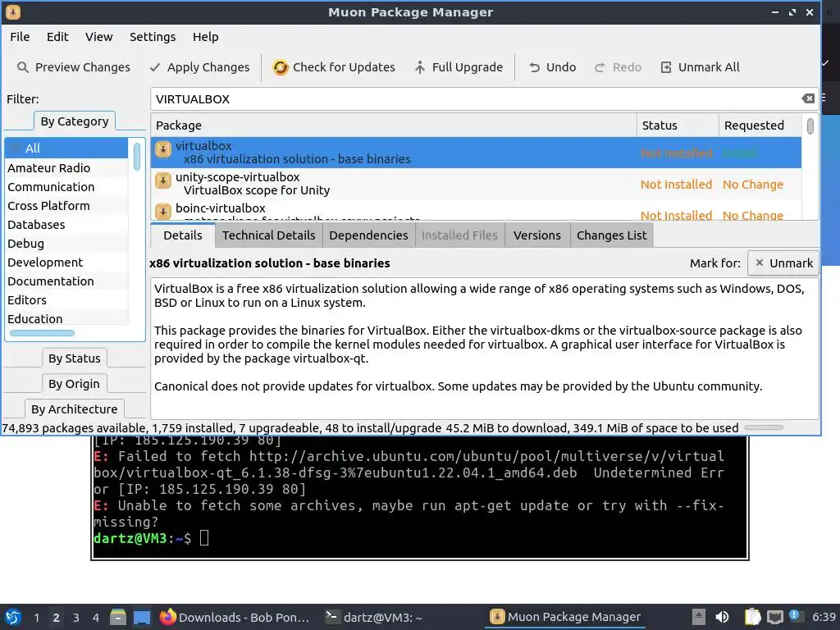Click the package list vertical scrollbar
This screenshot has width=840, height=630.
click(x=810, y=126)
